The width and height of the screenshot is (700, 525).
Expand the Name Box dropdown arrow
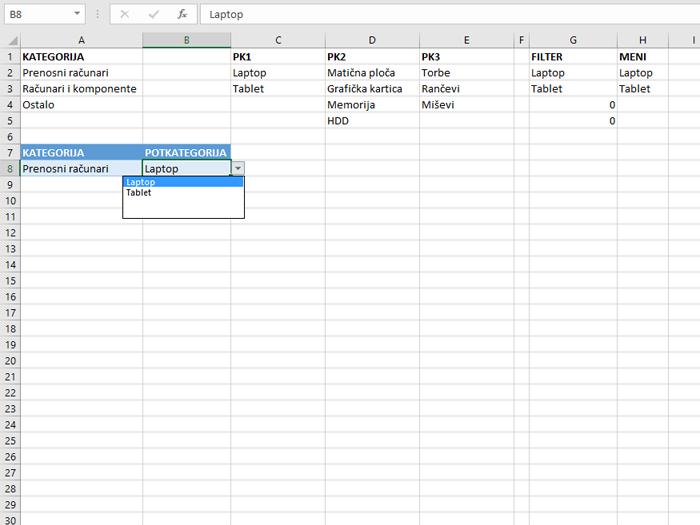78,15
